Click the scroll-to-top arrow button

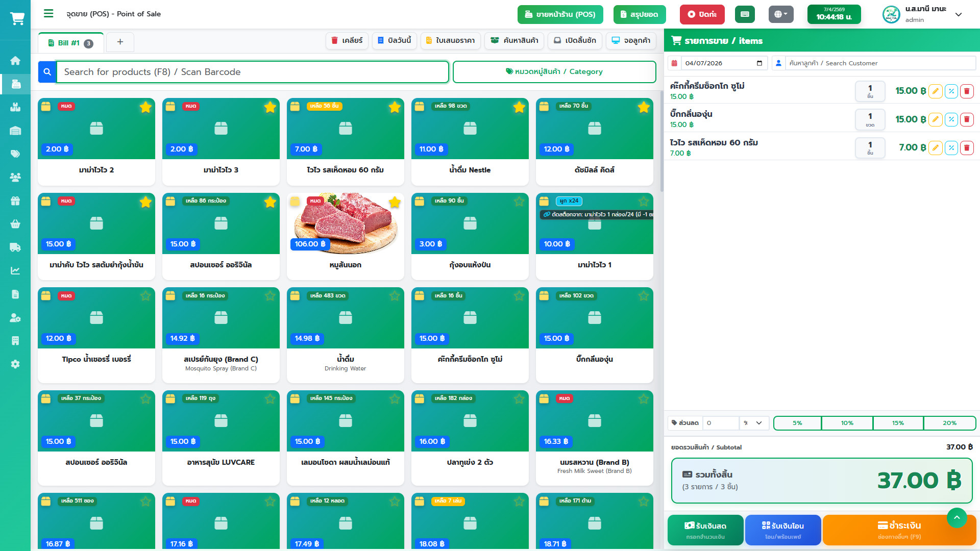(x=957, y=518)
